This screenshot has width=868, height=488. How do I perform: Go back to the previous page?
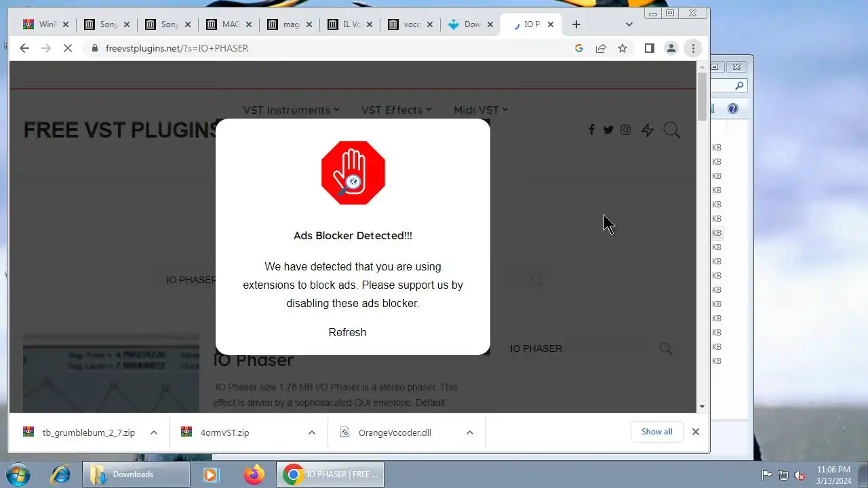(x=24, y=48)
